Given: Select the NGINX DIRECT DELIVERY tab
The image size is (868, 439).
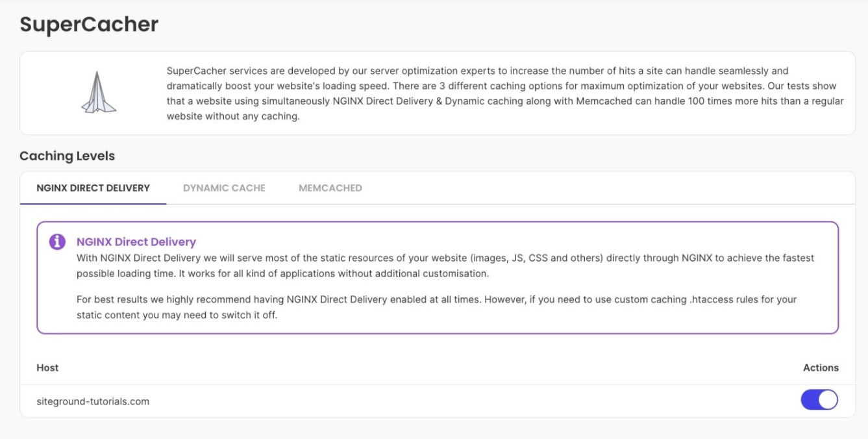Looking at the screenshot, I should pyautogui.click(x=93, y=188).
